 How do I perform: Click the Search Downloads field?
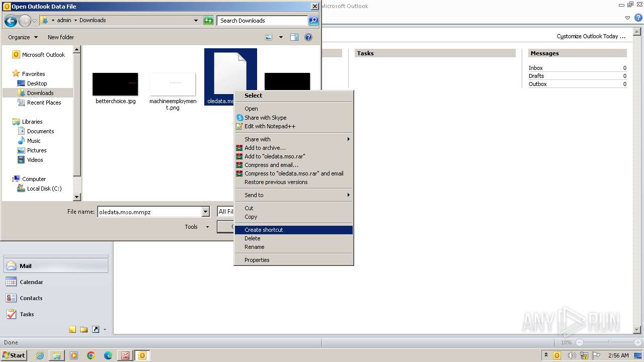click(263, 21)
